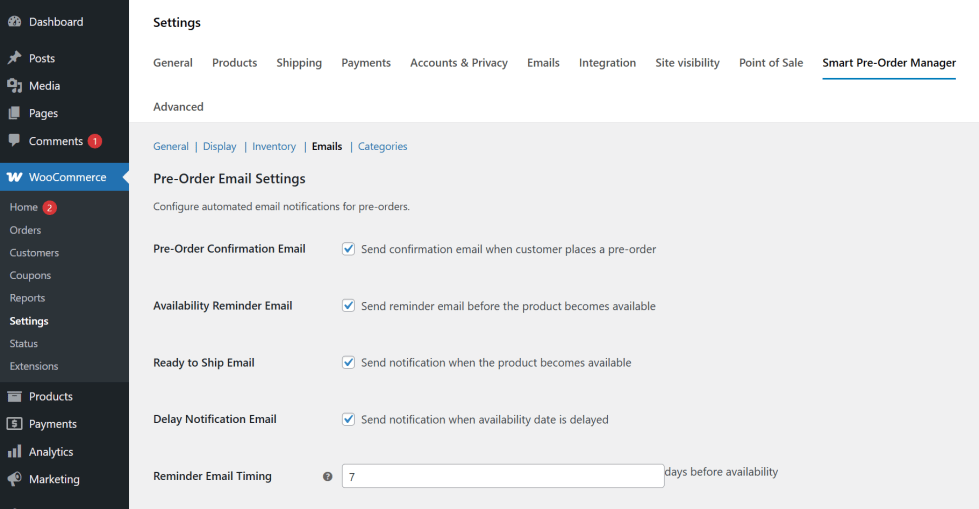The image size is (979, 509).
Task: Click the Dashboard gauge icon in sidebar
Action: click(14, 22)
